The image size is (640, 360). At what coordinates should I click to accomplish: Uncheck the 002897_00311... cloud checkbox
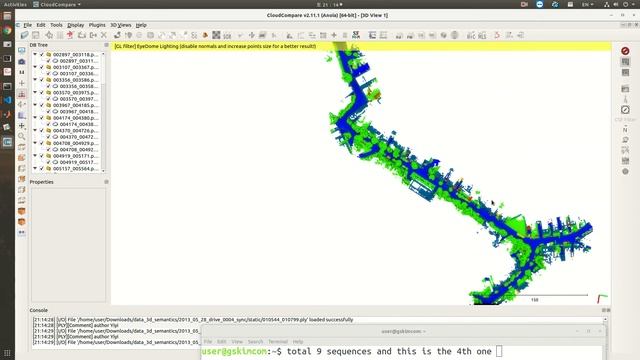click(x=48, y=61)
